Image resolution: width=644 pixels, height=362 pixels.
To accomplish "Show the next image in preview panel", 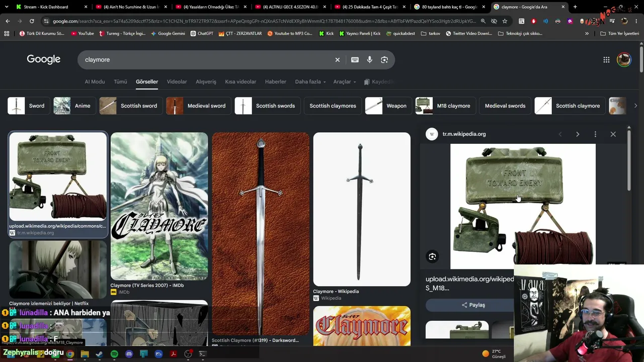I will pyautogui.click(x=578, y=134).
